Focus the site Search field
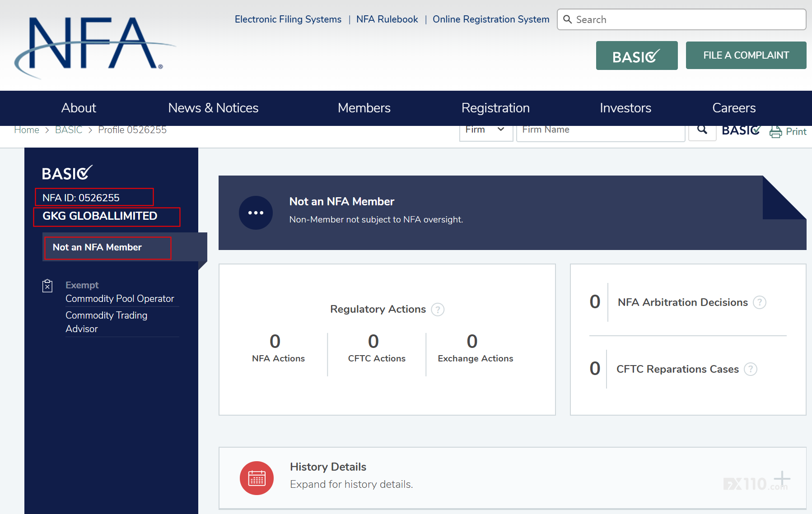 [x=681, y=19]
